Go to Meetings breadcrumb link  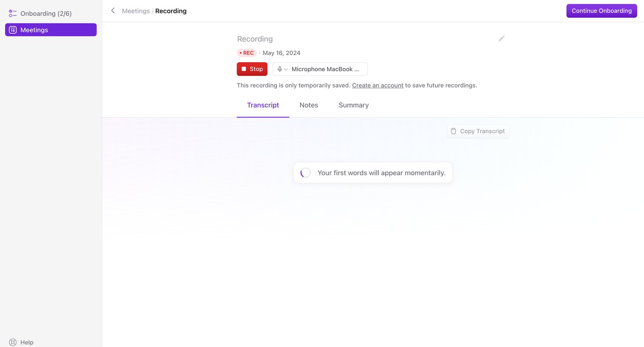(136, 11)
